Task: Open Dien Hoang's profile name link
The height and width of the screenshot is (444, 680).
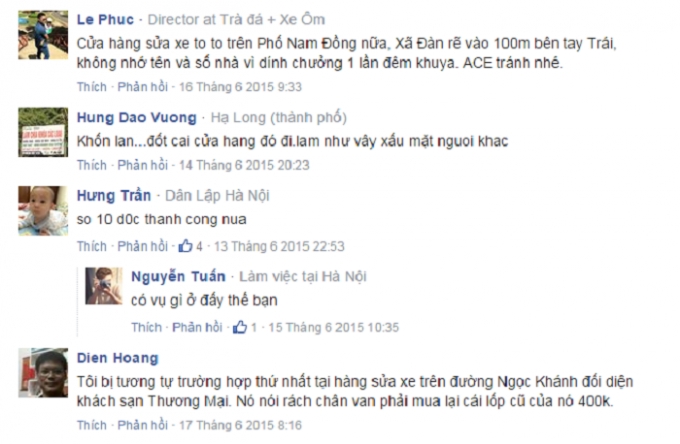Action: pyautogui.click(x=118, y=358)
